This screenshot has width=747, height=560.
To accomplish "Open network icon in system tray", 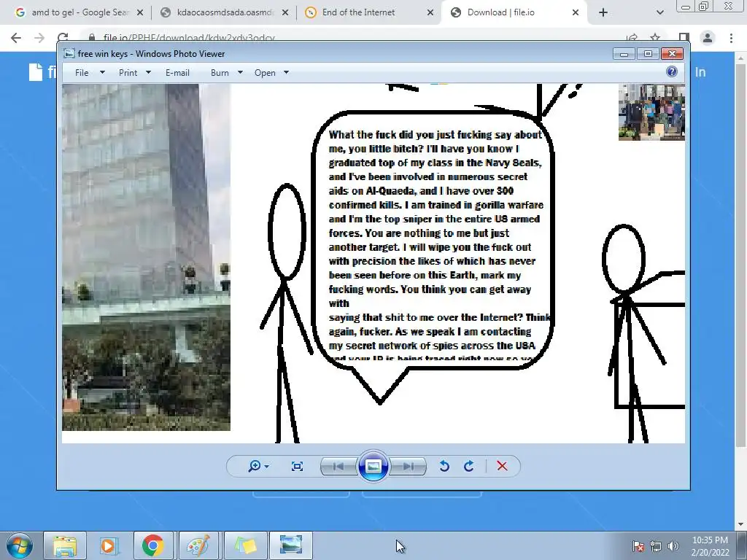I will pos(656,545).
